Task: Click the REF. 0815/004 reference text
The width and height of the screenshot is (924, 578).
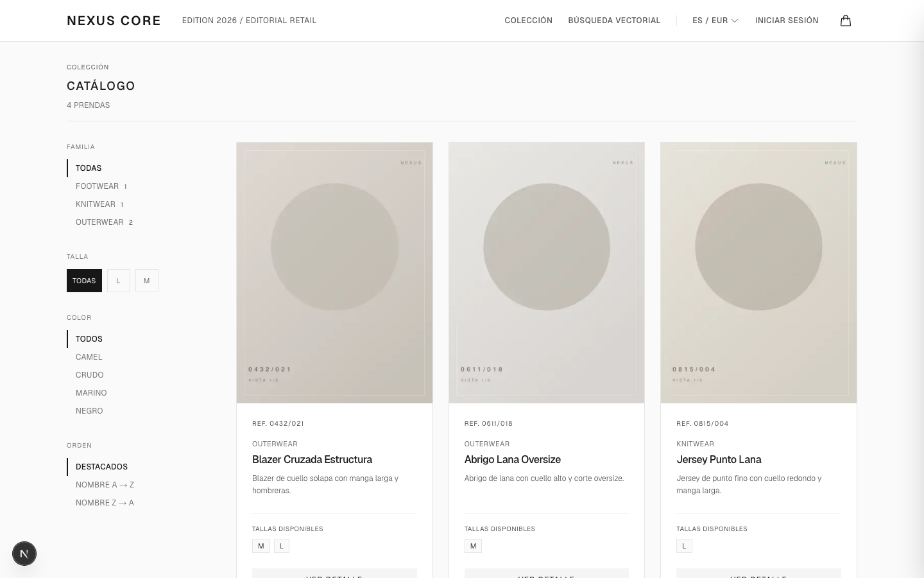Action: point(703,424)
